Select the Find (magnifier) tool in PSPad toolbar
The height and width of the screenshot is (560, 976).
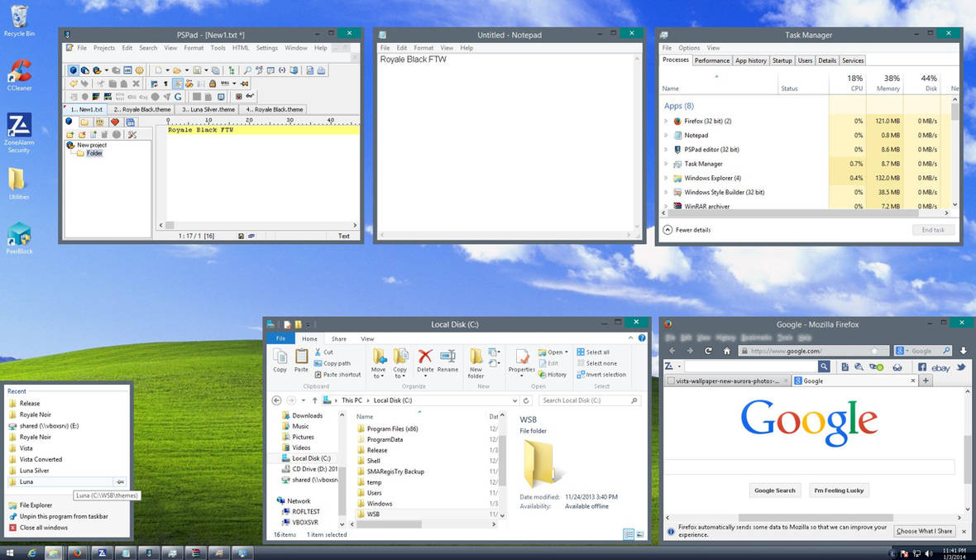pos(247,69)
